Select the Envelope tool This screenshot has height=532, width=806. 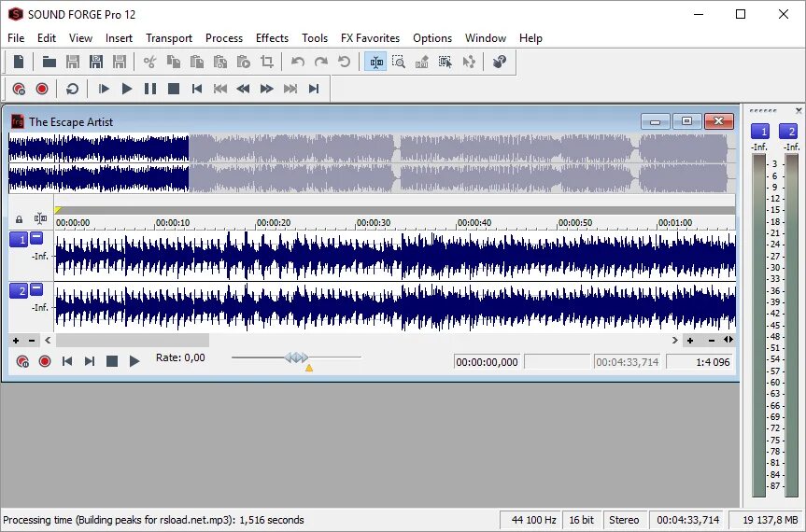(468, 62)
